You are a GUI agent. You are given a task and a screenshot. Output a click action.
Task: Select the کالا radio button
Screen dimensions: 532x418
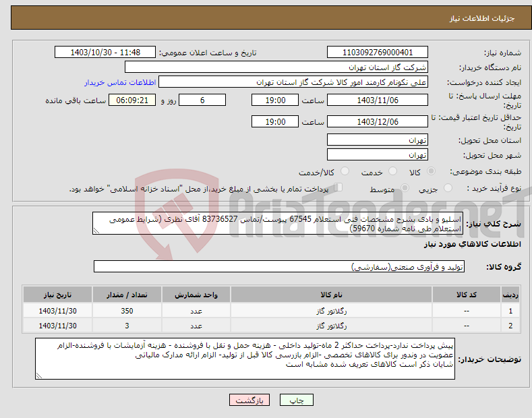point(431,171)
